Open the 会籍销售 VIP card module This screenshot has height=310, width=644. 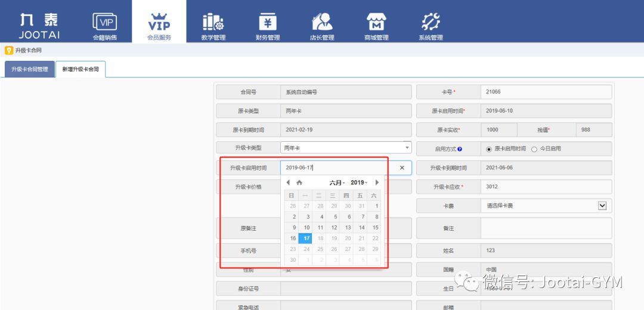pyautogui.click(x=105, y=26)
